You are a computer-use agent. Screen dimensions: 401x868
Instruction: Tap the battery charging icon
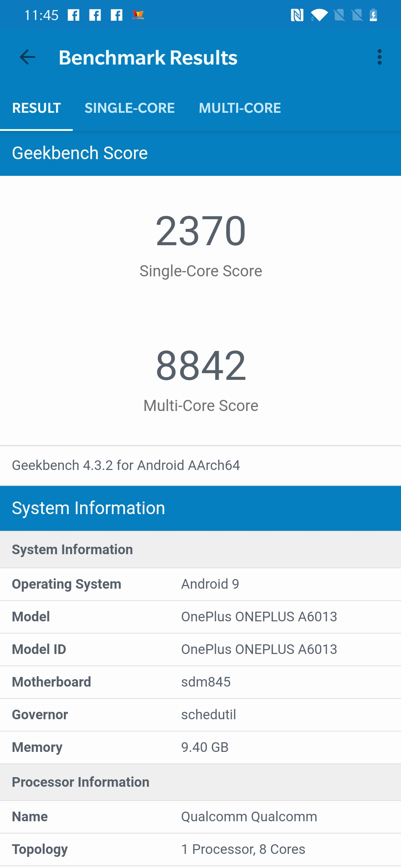point(373,15)
